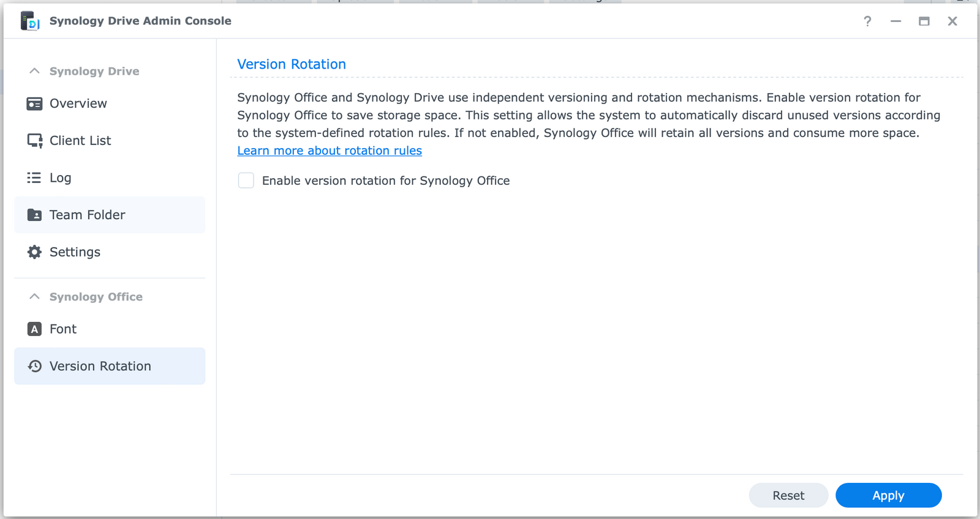Click the Synology Drive Admin Console title
This screenshot has height=519, width=980.
click(x=140, y=21)
